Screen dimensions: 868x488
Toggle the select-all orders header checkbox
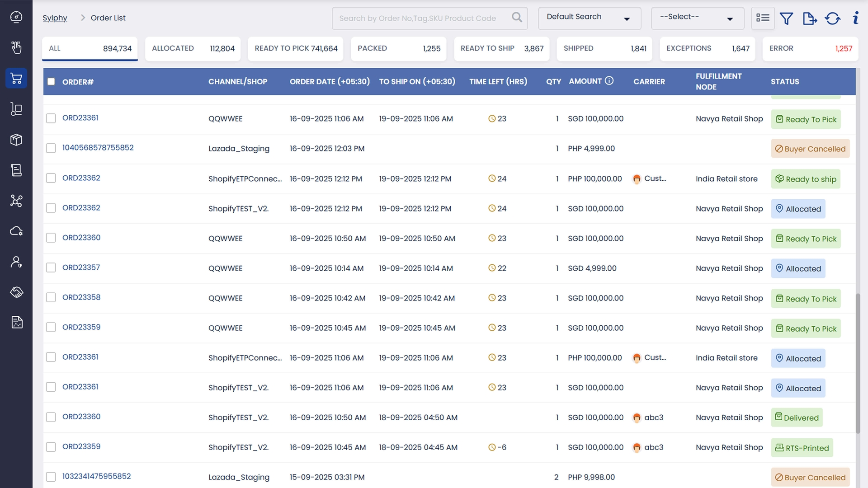(x=51, y=82)
